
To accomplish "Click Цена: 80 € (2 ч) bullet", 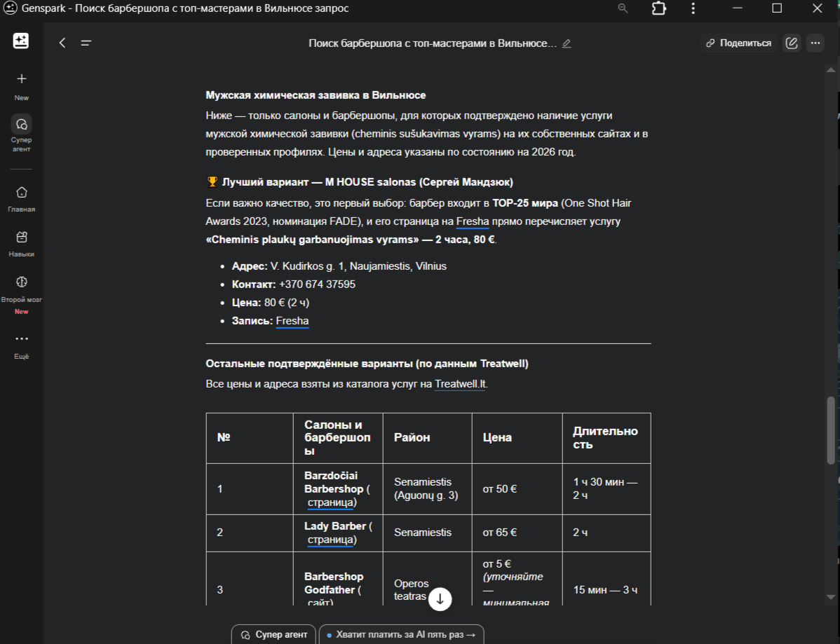I will [x=271, y=303].
